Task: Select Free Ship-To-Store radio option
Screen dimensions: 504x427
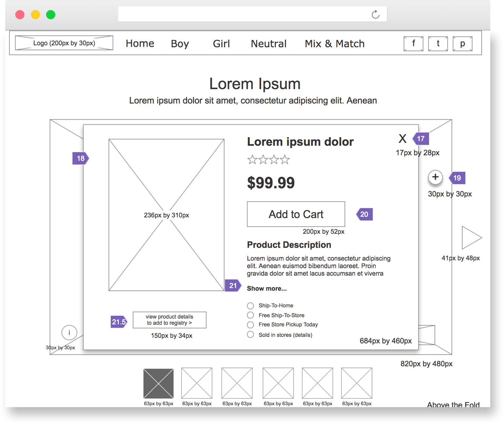Action: click(x=250, y=315)
